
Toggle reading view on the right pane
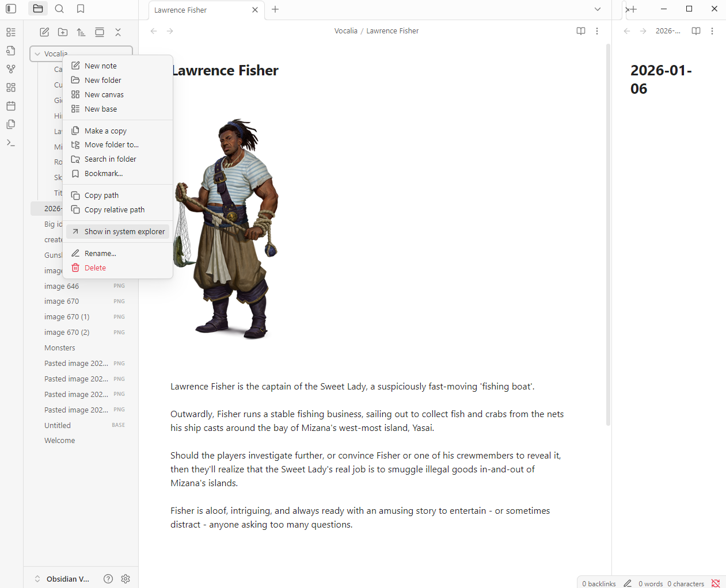[695, 31]
